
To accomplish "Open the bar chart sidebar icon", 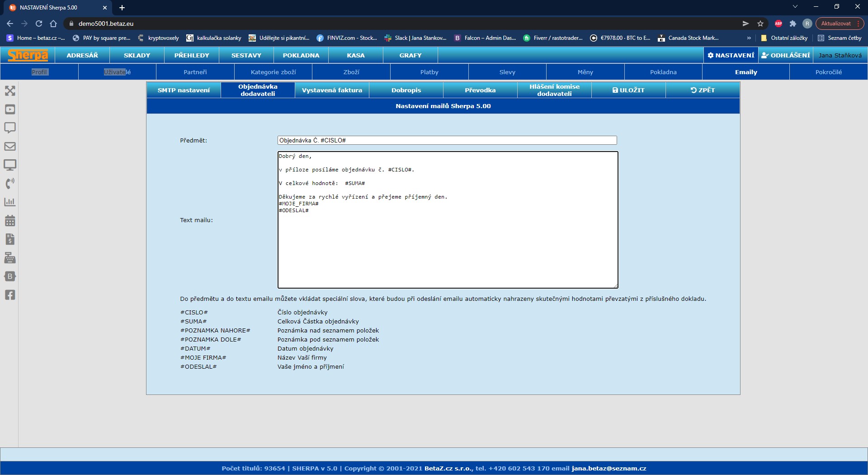I will [x=10, y=202].
